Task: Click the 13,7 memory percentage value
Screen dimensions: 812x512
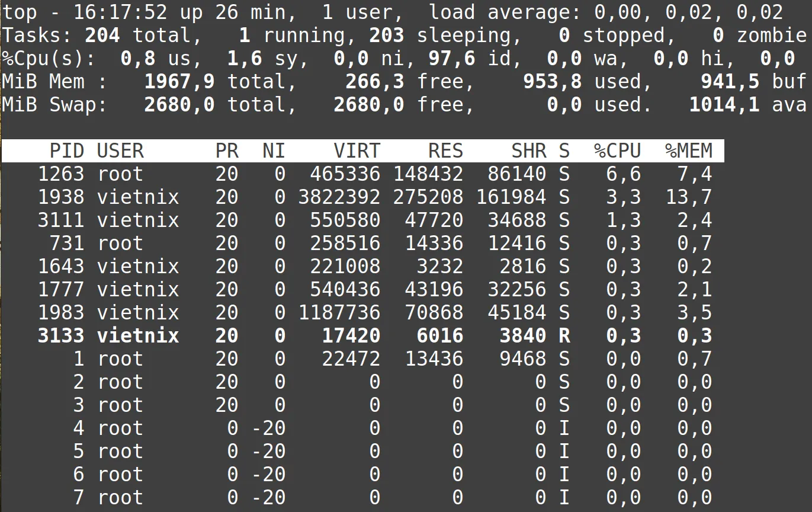Action: pos(688,197)
